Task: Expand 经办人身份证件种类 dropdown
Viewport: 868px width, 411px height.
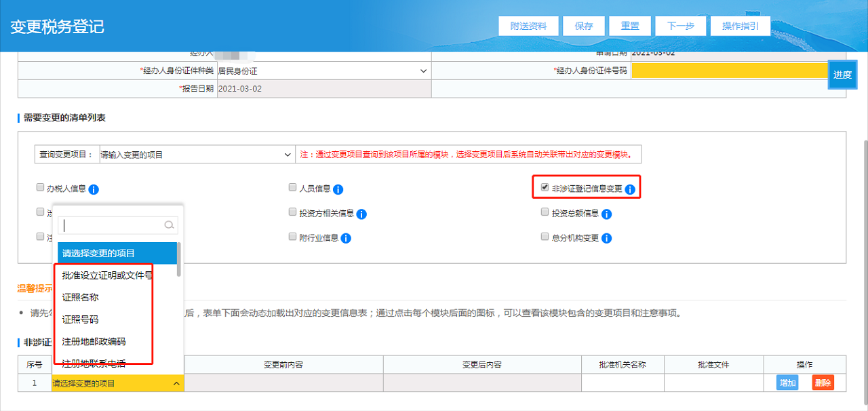Action: 323,71
